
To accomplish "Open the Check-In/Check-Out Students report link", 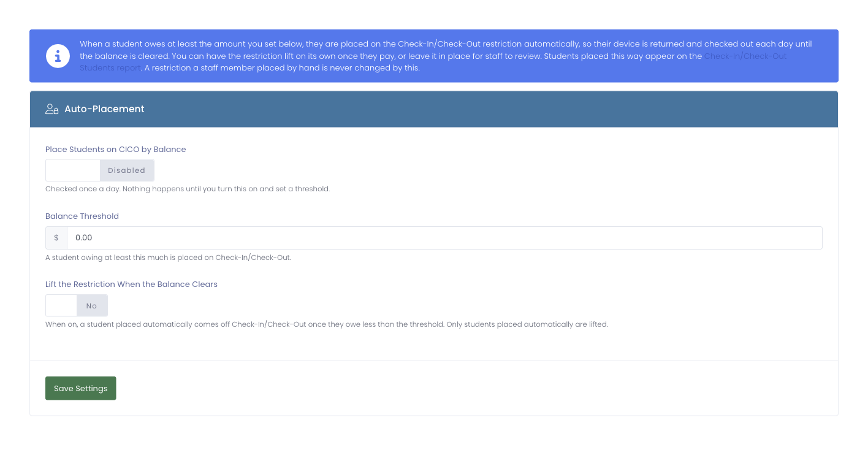I will point(745,56).
